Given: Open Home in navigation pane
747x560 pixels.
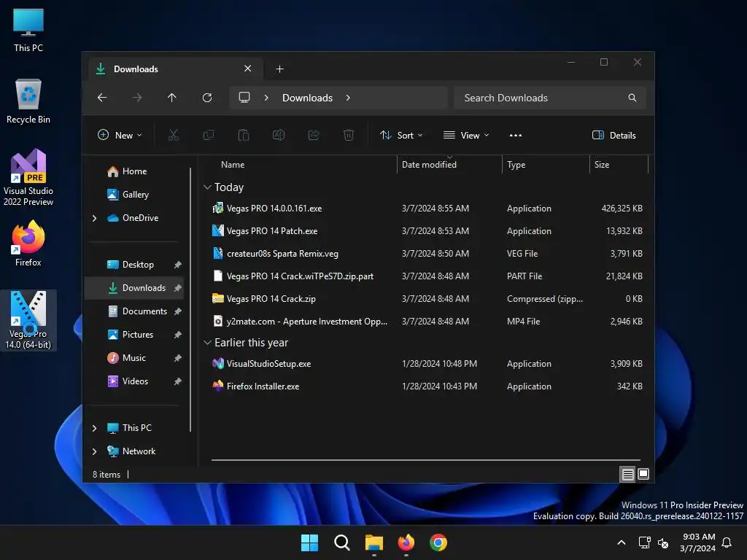Looking at the screenshot, I should 134,171.
